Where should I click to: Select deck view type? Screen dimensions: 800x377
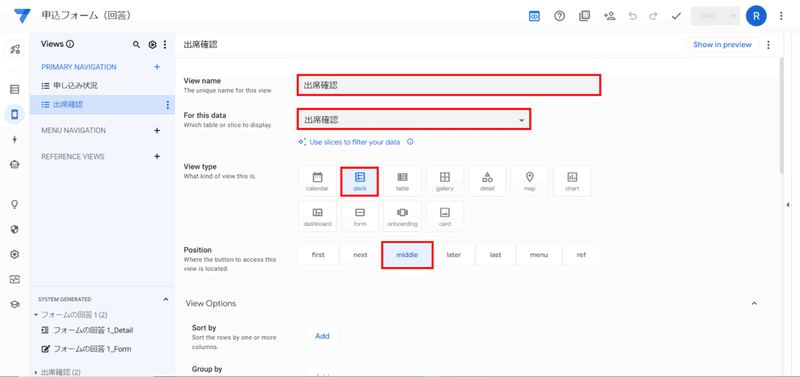(360, 181)
